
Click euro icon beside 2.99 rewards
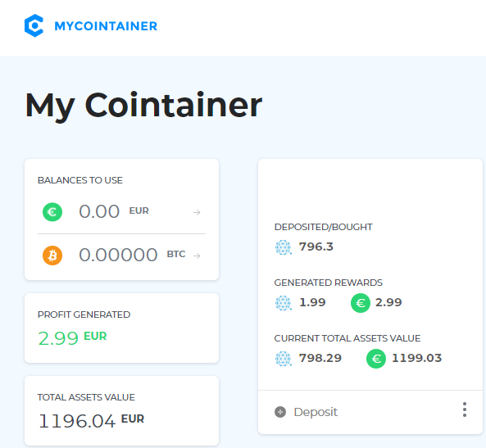(x=361, y=303)
